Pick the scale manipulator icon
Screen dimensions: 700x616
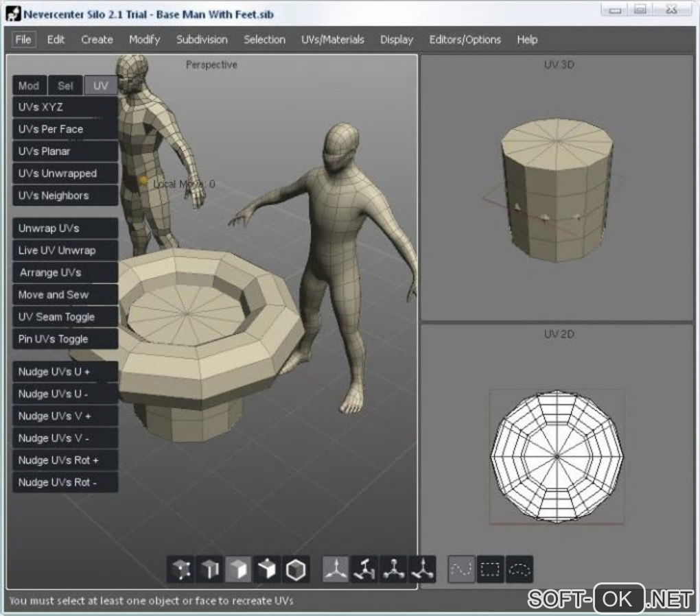pos(393,569)
